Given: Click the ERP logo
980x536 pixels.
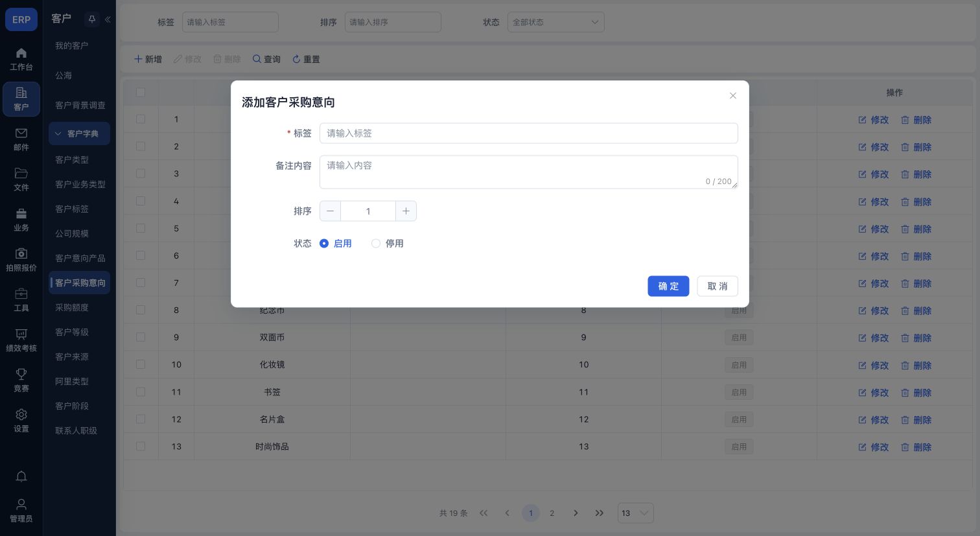Looking at the screenshot, I should pos(21,19).
